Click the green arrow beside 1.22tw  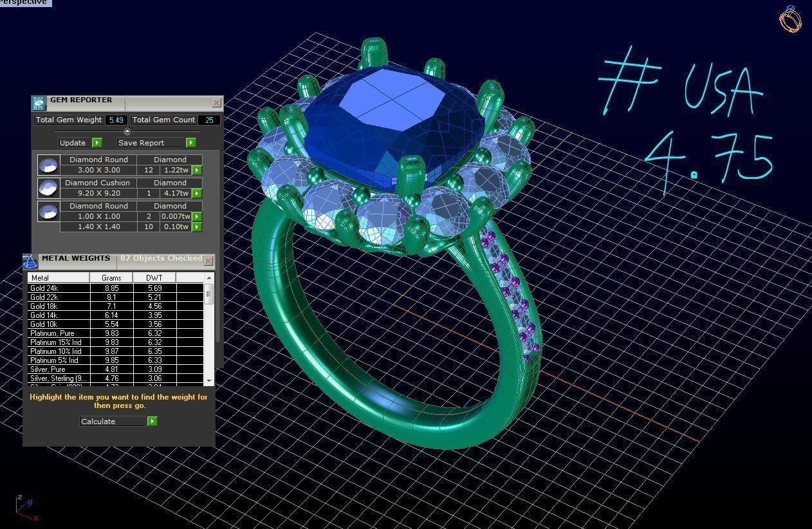(x=197, y=170)
